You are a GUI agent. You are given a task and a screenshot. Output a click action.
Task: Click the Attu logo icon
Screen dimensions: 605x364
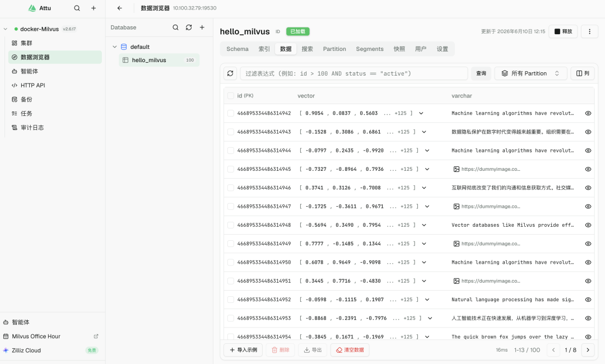tap(32, 8)
